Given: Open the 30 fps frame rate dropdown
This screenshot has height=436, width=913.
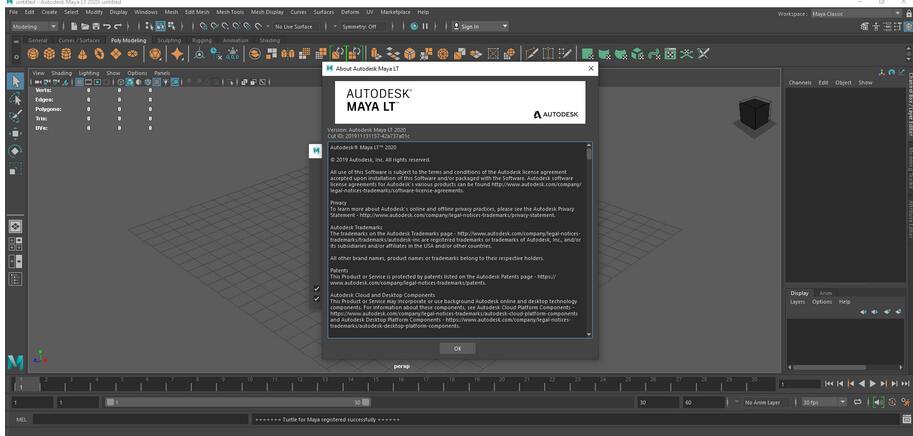Looking at the screenshot, I should [x=824, y=402].
